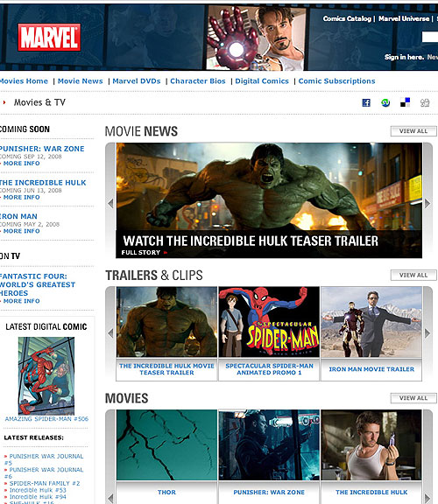Viewport: 438px width, 504px height.
Task: Open Movies Home nav item
Action: [24, 81]
